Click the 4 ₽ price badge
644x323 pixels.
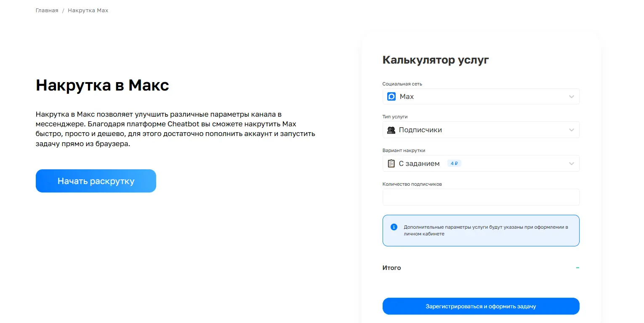454,163
